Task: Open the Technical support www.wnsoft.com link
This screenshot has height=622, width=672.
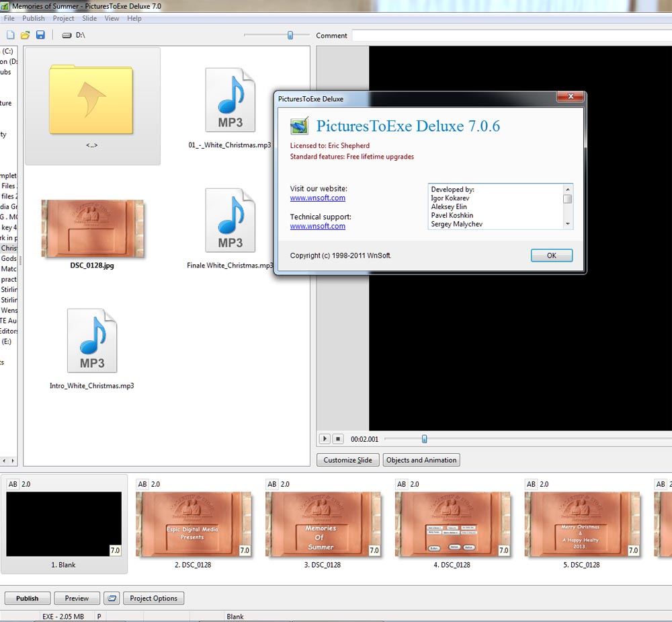Action: point(318,227)
